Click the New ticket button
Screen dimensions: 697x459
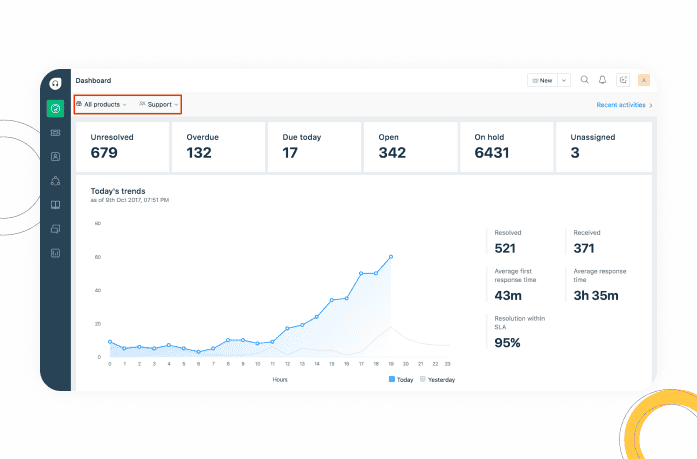pyautogui.click(x=542, y=80)
